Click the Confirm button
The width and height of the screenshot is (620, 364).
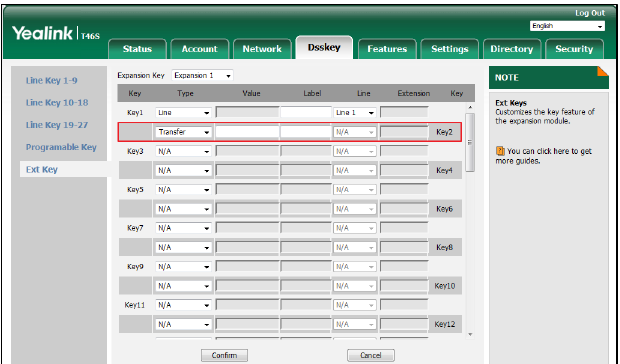tap(224, 355)
